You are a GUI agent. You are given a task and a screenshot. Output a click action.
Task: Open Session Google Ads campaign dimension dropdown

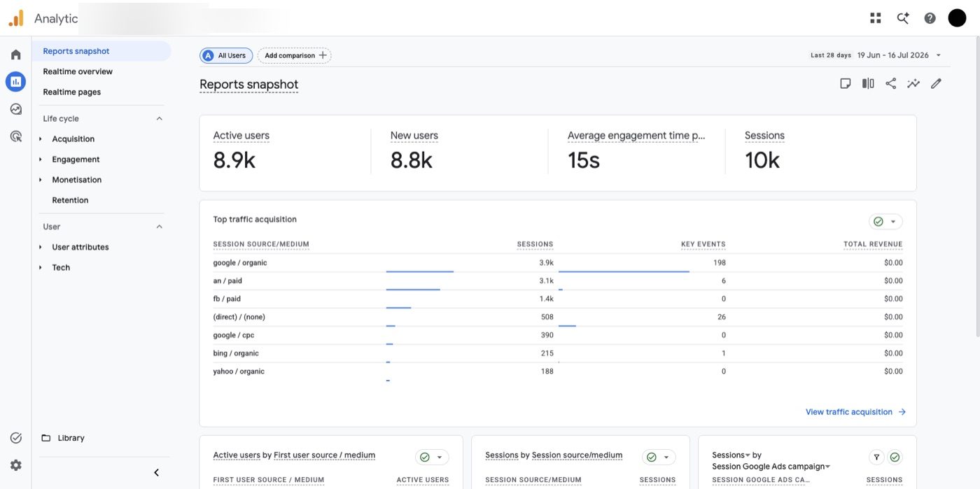coord(771,467)
